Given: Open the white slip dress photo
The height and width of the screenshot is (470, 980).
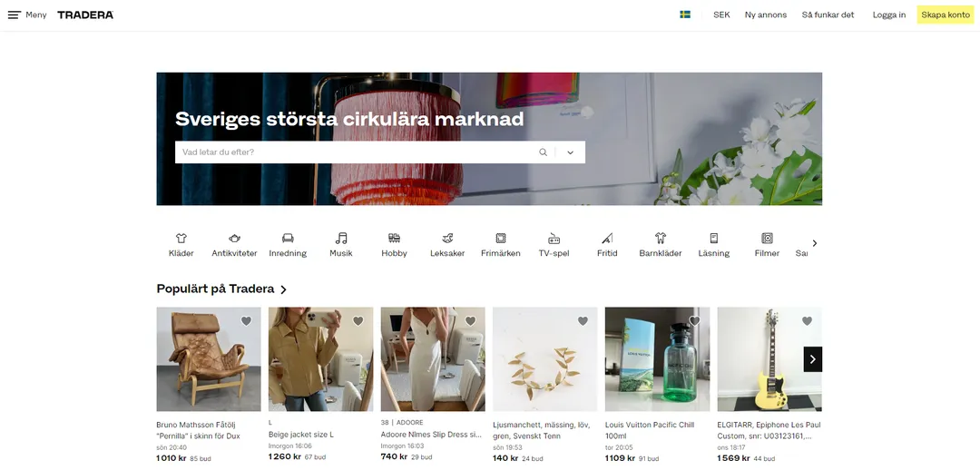Looking at the screenshot, I should pos(433,358).
